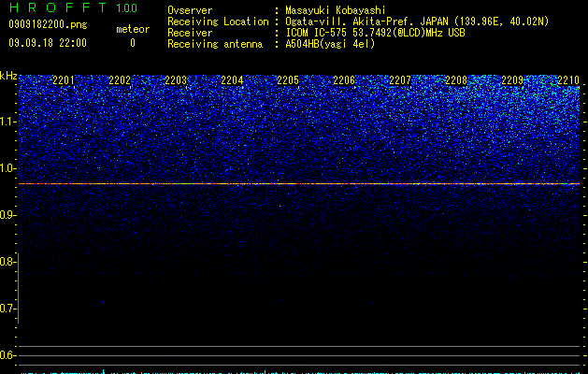Screen dimensions: 588x374
Task: Click the red carrier signal line
Action: 299,184
